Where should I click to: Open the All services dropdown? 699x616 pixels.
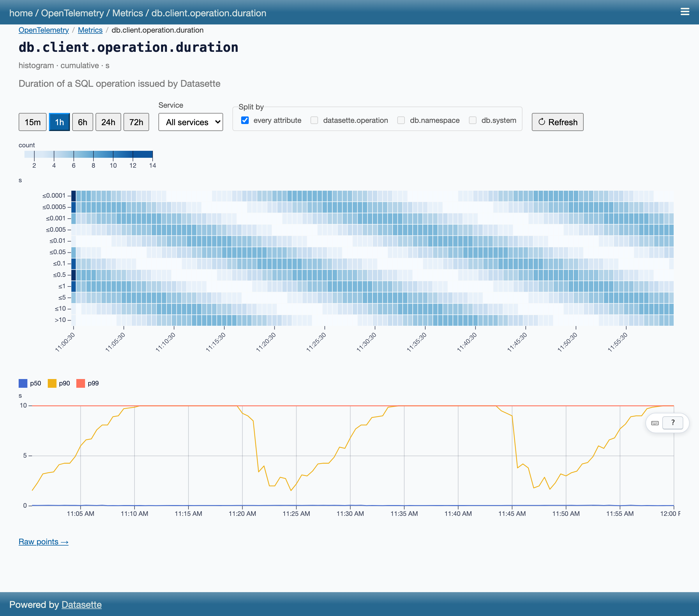(x=191, y=122)
